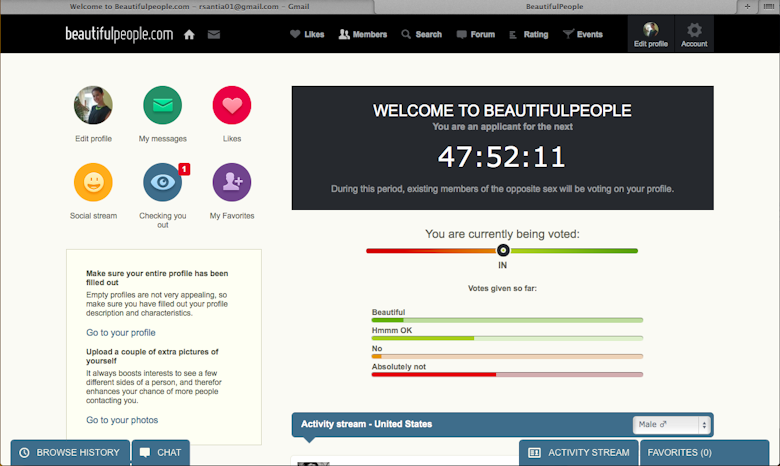Click the home icon in navbar
The height and width of the screenshot is (466, 780).
[x=189, y=34]
